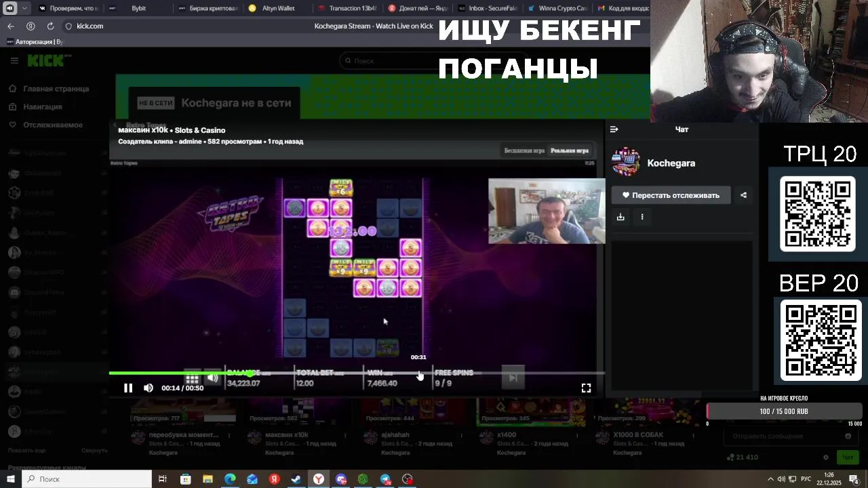Click Свернуть to collapse the sidebar list

tap(94, 450)
